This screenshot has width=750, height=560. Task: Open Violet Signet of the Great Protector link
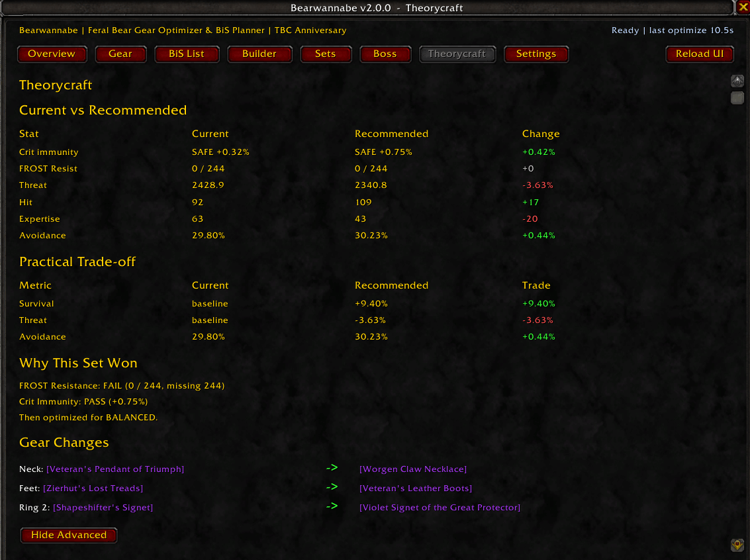click(440, 508)
